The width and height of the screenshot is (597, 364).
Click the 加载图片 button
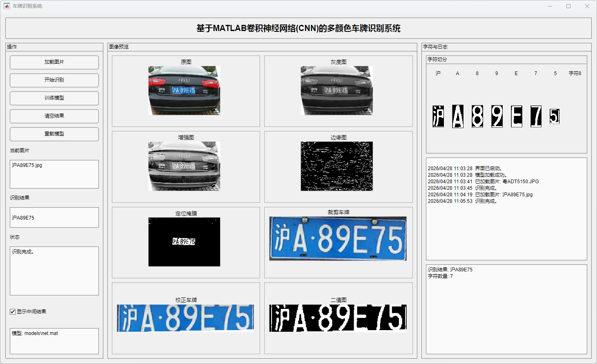[x=54, y=62]
